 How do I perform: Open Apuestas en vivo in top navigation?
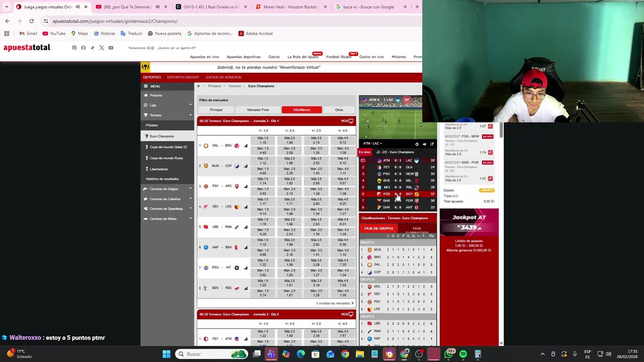(204, 57)
